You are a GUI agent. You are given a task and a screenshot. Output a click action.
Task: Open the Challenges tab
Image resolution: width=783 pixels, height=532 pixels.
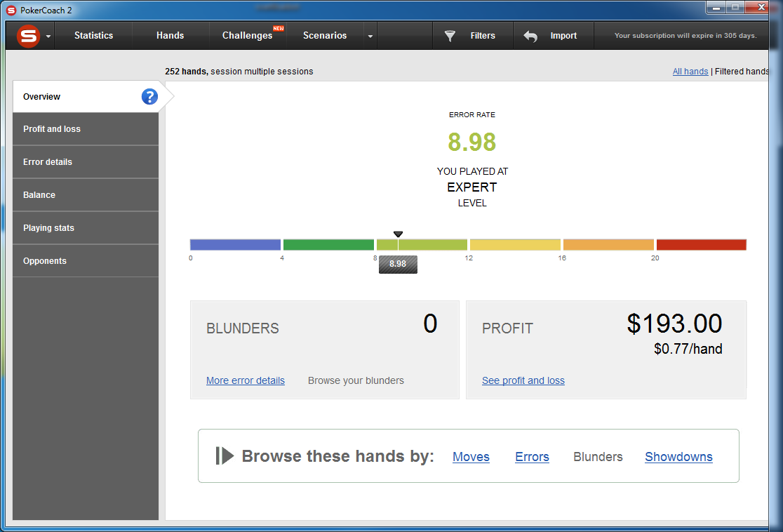(x=247, y=36)
